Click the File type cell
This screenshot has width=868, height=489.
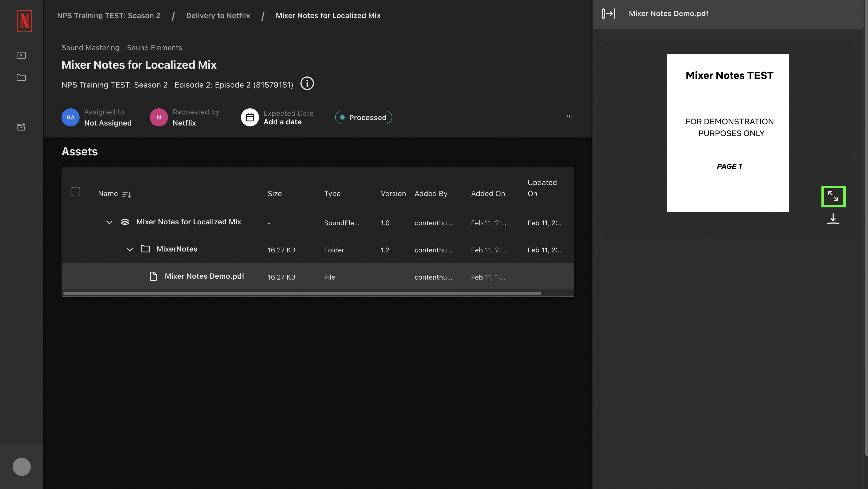[x=330, y=277]
